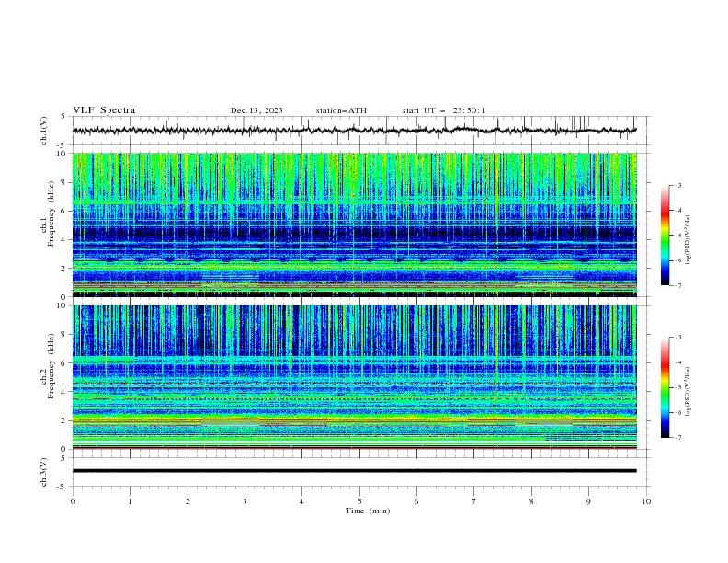The height and width of the screenshot is (563, 728).
Task: Select the date text "Dec. 13, 2023"
Action: 256,110
